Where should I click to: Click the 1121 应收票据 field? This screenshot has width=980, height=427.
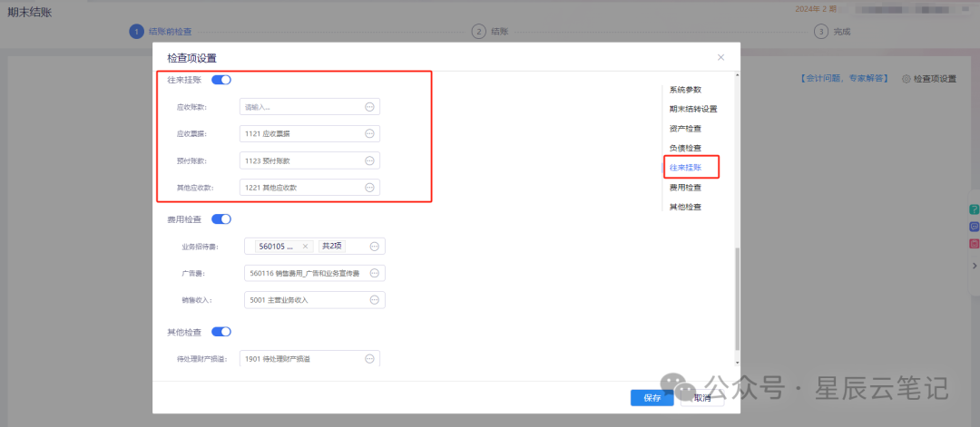(x=309, y=133)
